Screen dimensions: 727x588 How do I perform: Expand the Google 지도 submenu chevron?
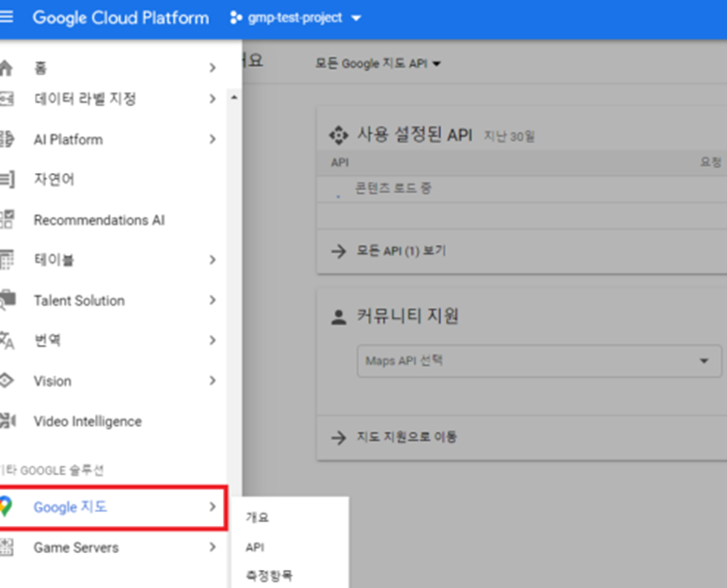(x=213, y=507)
